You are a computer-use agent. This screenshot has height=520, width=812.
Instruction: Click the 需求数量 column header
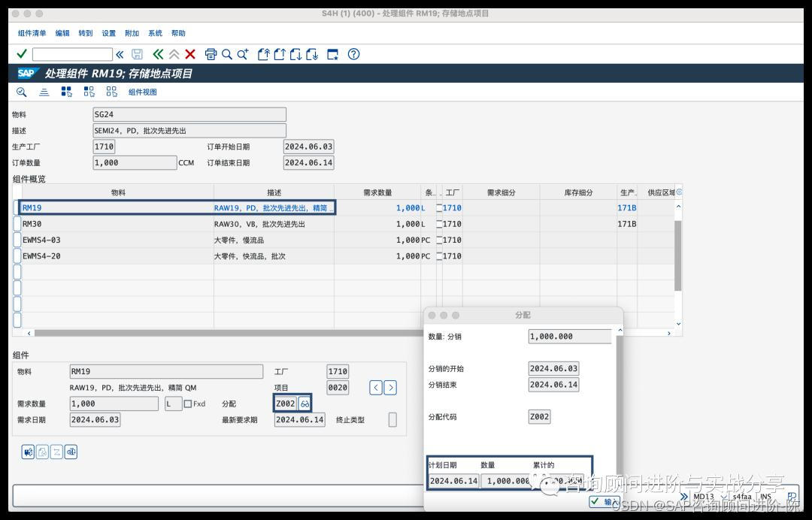coord(377,192)
